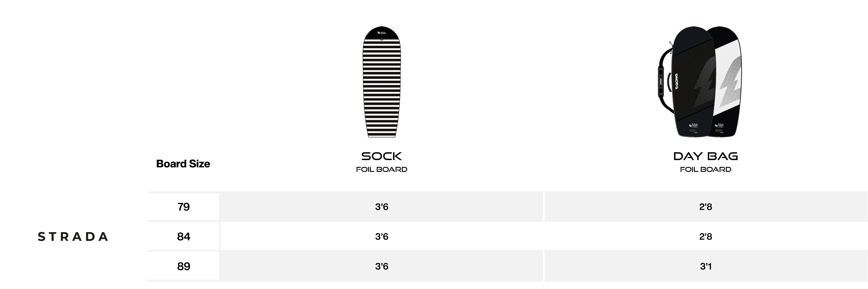Viewport: 868px width, 289px height.
Task: Click the Board Size column header
Action: pyautogui.click(x=183, y=164)
